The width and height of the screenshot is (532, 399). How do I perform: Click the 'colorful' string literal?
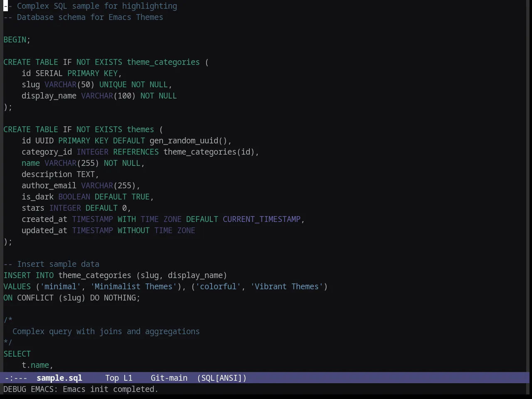click(x=218, y=286)
